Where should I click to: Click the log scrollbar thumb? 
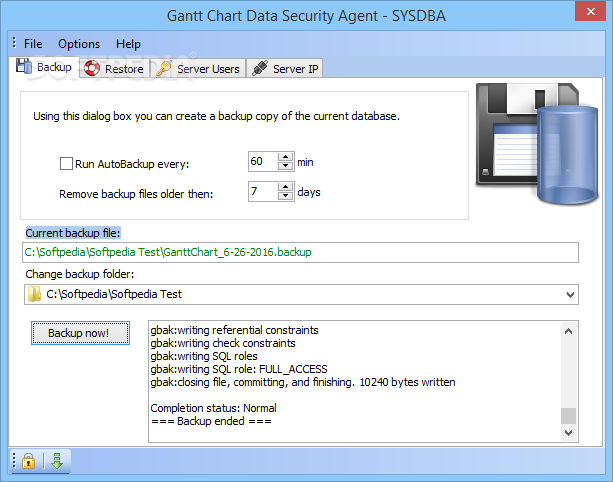(x=569, y=416)
